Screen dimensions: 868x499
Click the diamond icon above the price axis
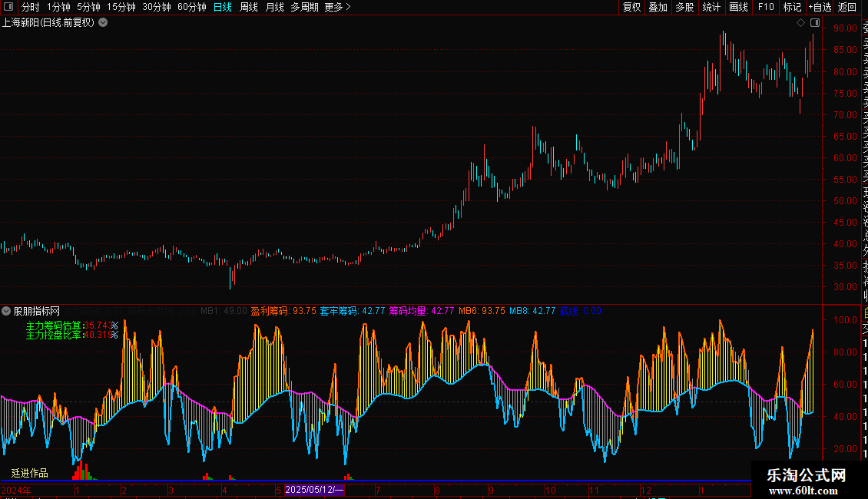[800, 23]
